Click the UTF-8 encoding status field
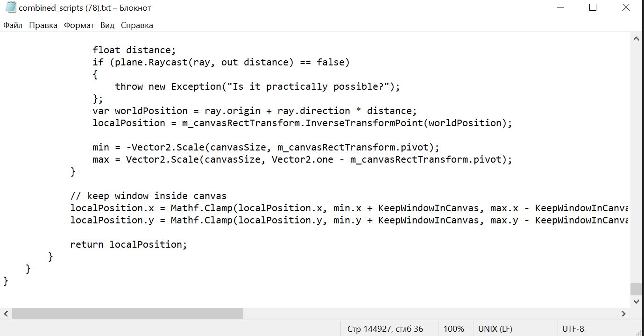 click(x=573, y=329)
